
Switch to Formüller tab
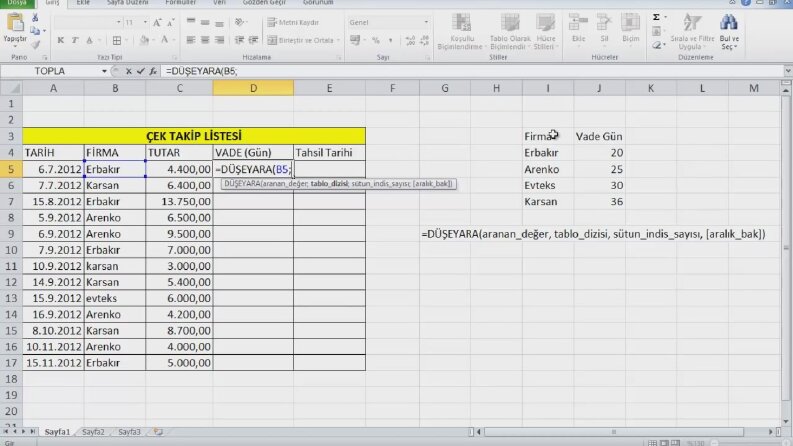click(x=181, y=3)
